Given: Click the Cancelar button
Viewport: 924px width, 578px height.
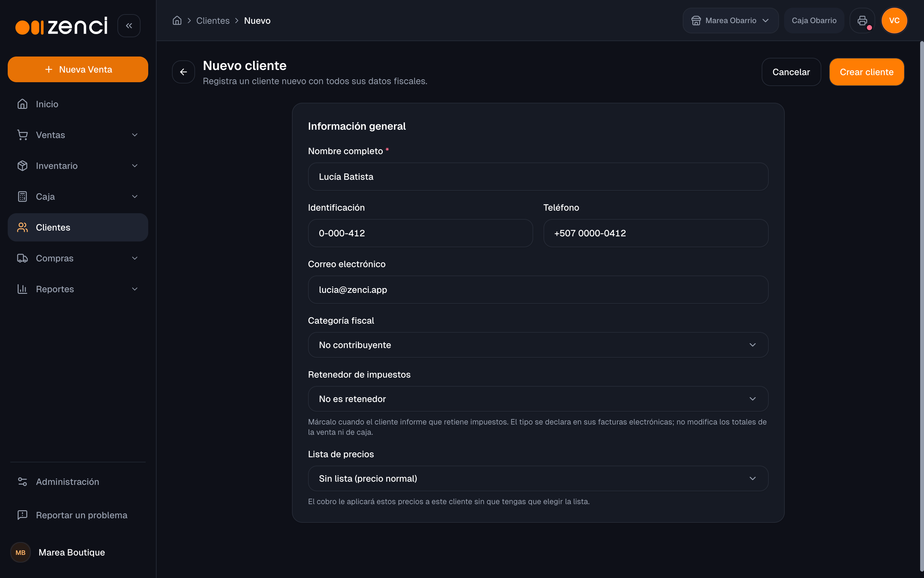Looking at the screenshot, I should tap(791, 72).
